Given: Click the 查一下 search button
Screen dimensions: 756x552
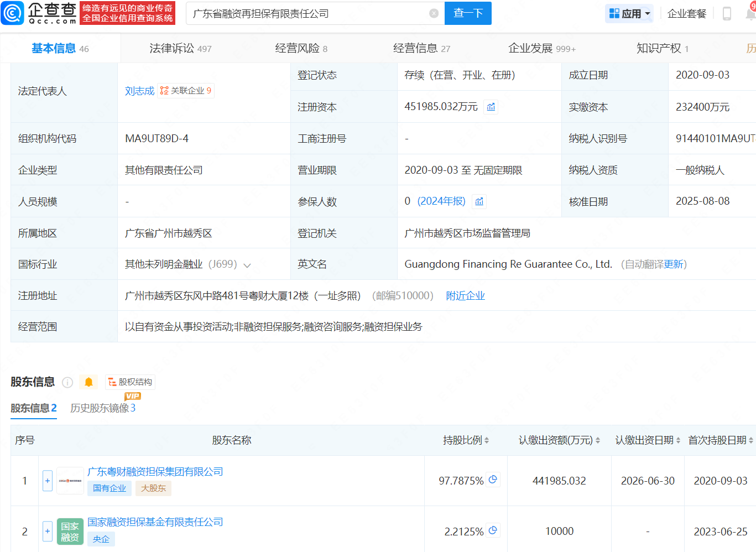Looking at the screenshot, I should 468,13.
